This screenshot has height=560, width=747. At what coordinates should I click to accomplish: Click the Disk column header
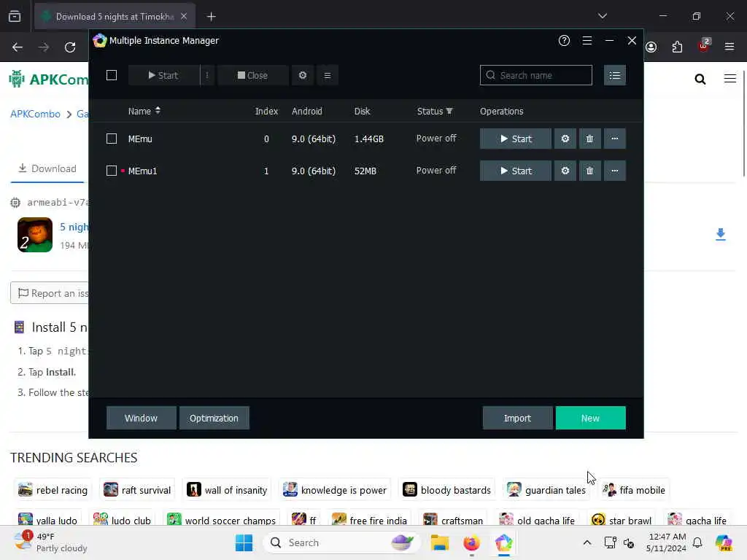362,111
